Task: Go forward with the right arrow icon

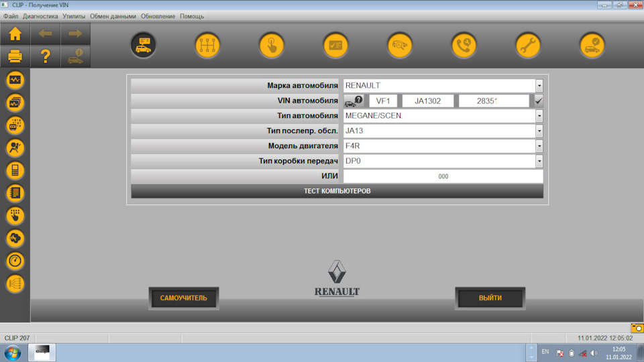Action: pos(75,34)
